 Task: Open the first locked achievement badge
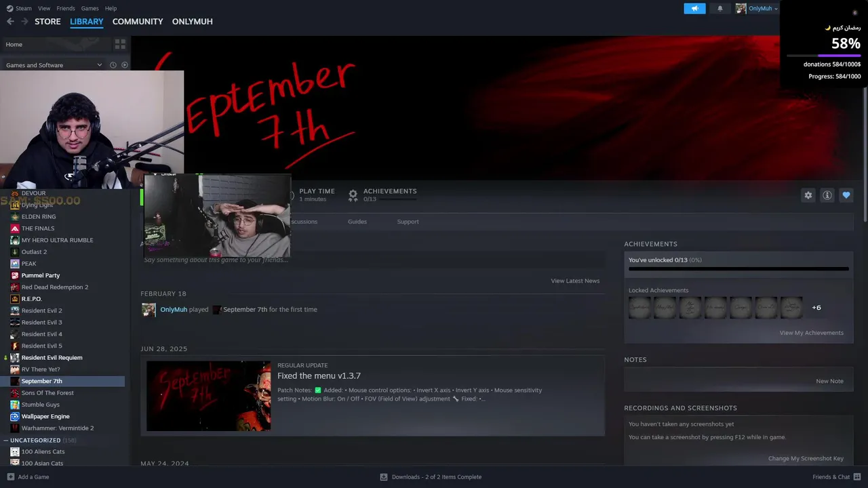pos(639,308)
